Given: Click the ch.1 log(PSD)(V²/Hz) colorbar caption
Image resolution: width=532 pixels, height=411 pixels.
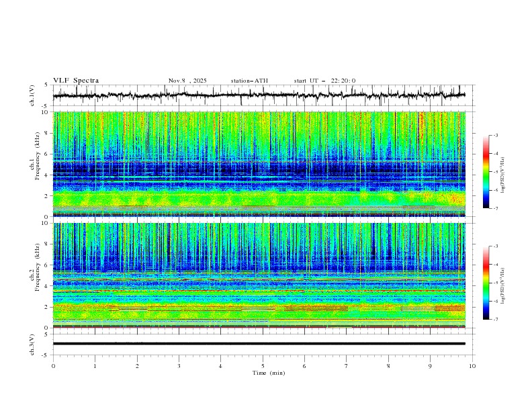Looking at the screenshot, I should pyautogui.click(x=502, y=175).
